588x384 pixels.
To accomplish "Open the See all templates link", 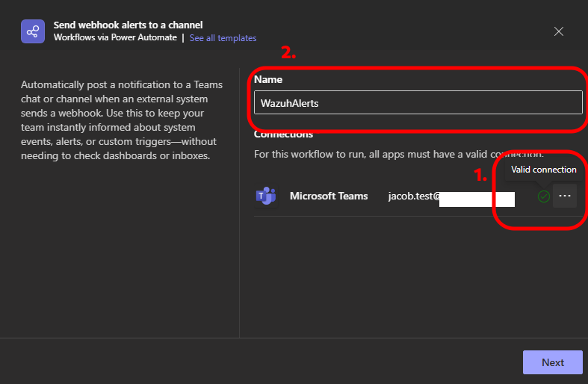I will 223,38.
